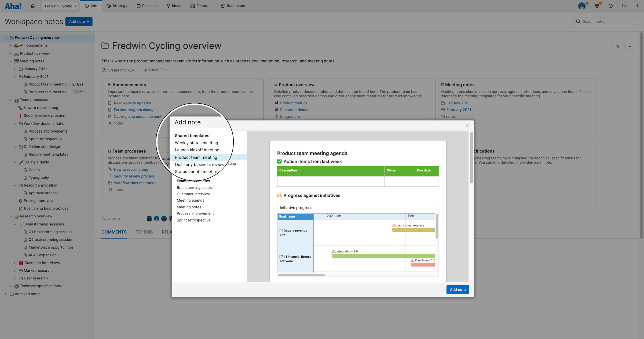
Task: Open the settings gear icon
Action: [x=597, y=6]
